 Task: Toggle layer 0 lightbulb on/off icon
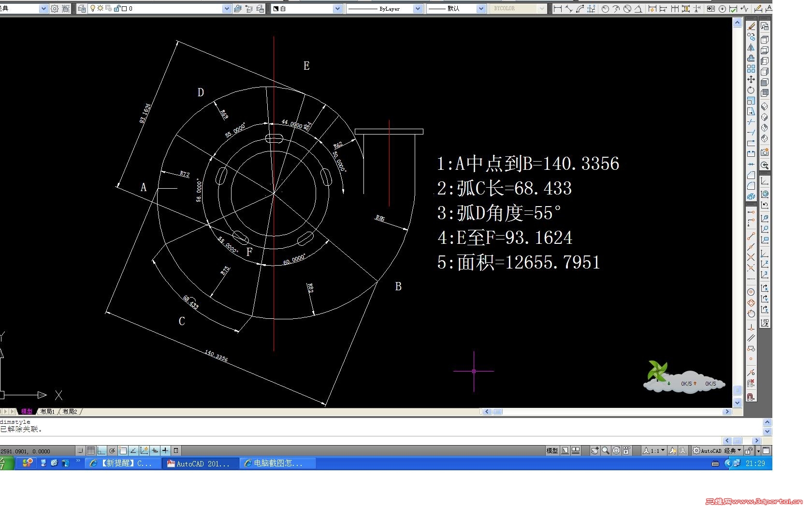[x=93, y=9]
